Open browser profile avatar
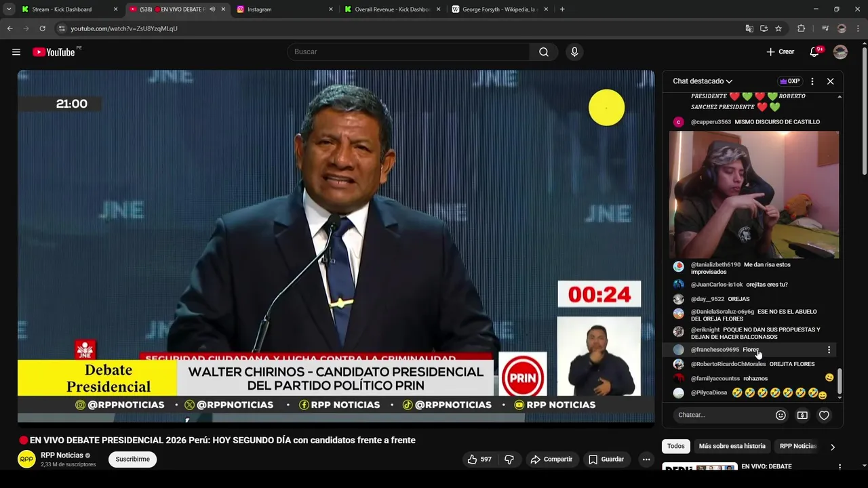 (842, 28)
